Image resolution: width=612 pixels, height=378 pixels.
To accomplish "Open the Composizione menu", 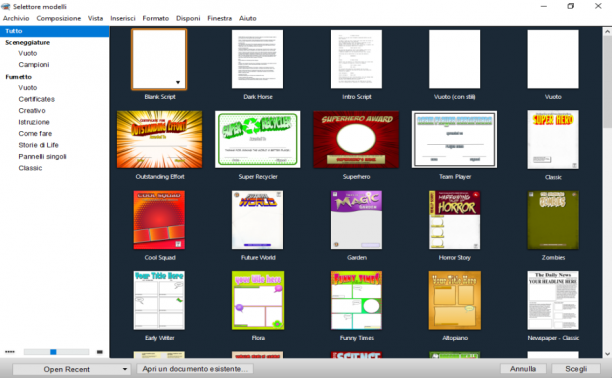I will click(x=59, y=18).
